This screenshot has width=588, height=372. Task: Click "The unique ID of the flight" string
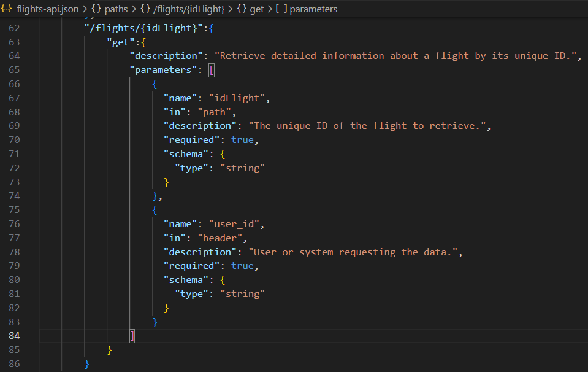[367, 126]
